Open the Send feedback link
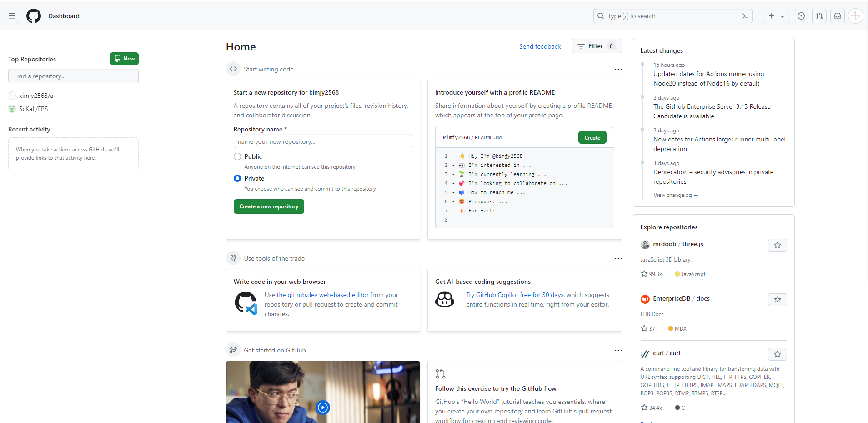This screenshot has width=868, height=423. tap(540, 46)
